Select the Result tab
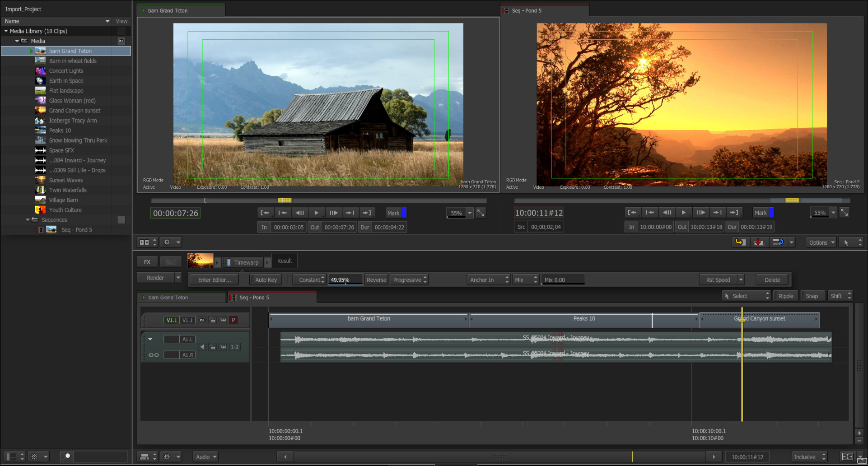Viewport: 868px width, 466px height. [x=285, y=261]
